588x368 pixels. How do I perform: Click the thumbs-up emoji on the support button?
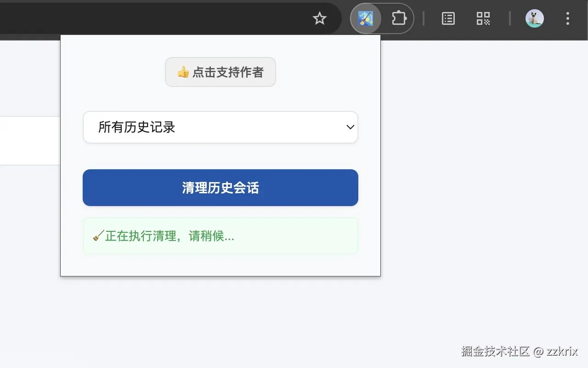tap(183, 72)
